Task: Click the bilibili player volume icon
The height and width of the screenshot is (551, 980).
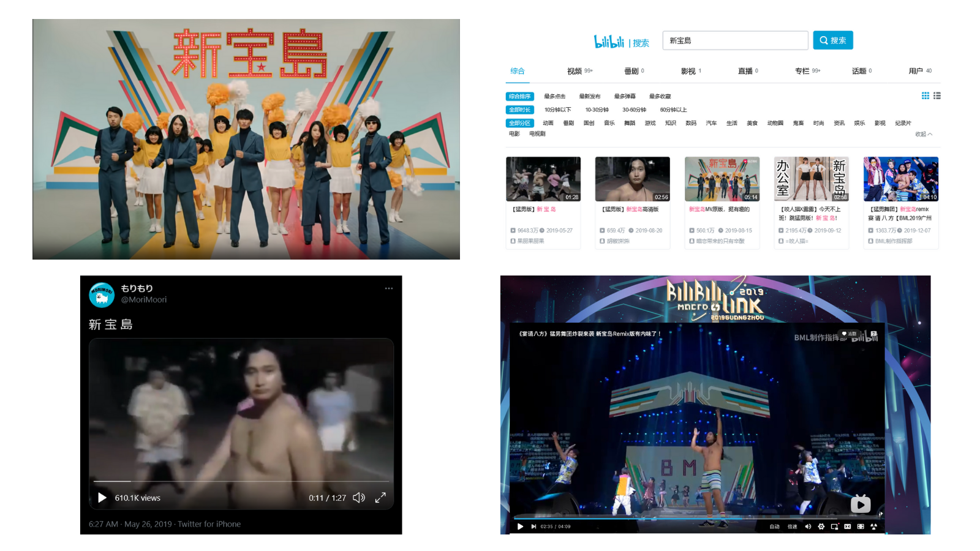Action: point(808,527)
